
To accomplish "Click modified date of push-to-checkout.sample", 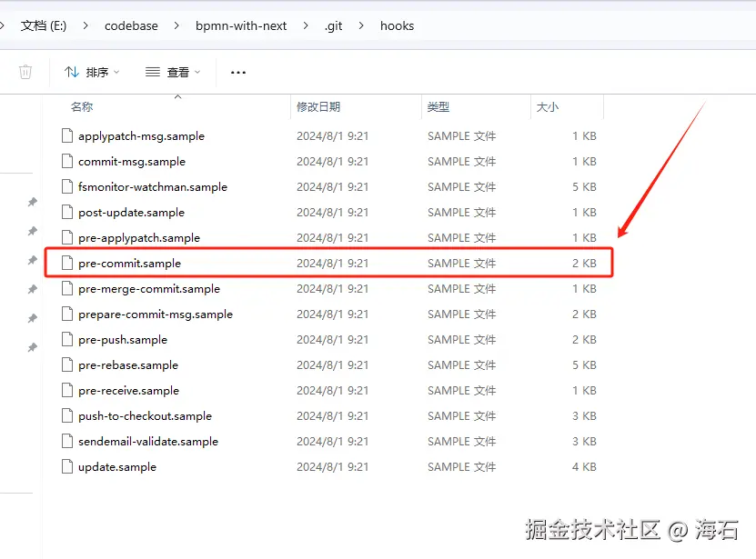I will click(332, 416).
